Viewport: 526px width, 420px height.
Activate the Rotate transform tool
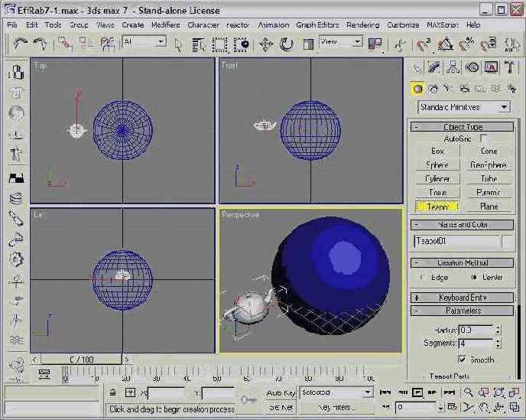[x=287, y=44]
